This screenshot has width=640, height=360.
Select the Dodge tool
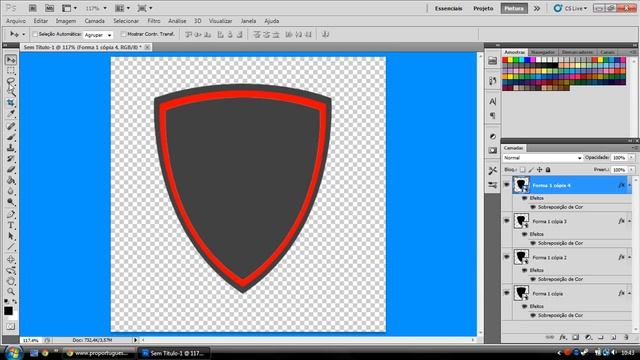coord(11,202)
